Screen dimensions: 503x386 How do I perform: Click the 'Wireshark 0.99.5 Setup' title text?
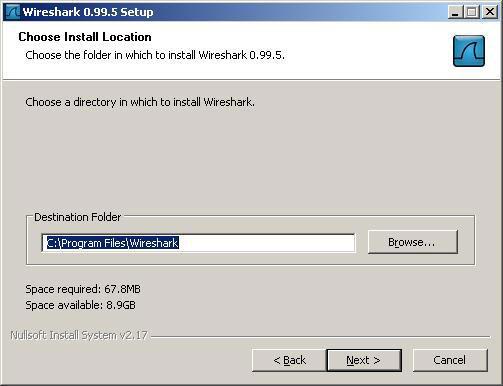[x=88, y=12]
